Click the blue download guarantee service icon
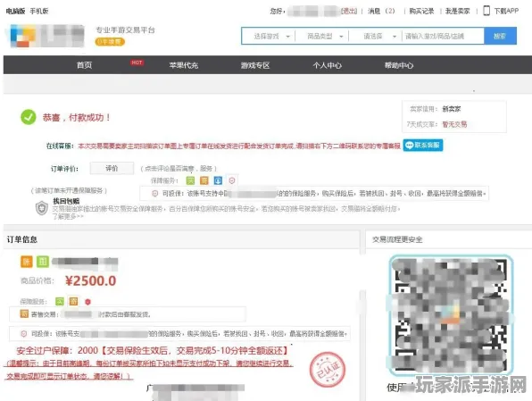The image size is (532, 401). pos(218,180)
